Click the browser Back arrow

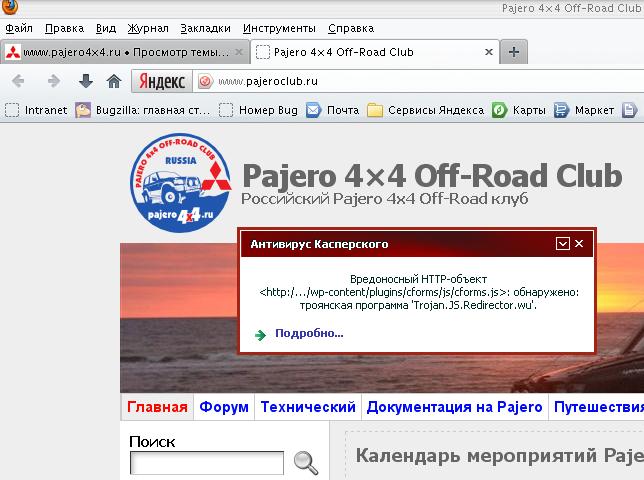pos(19,81)
